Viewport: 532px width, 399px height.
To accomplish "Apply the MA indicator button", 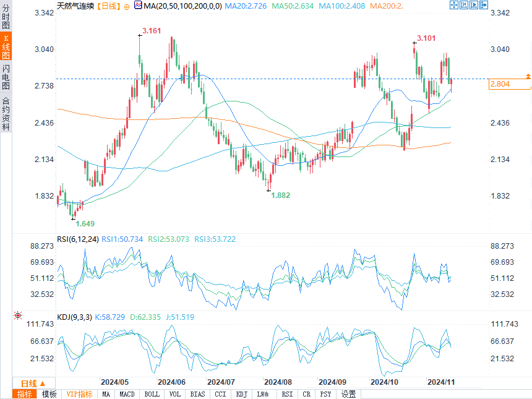I will click(106, 394).
